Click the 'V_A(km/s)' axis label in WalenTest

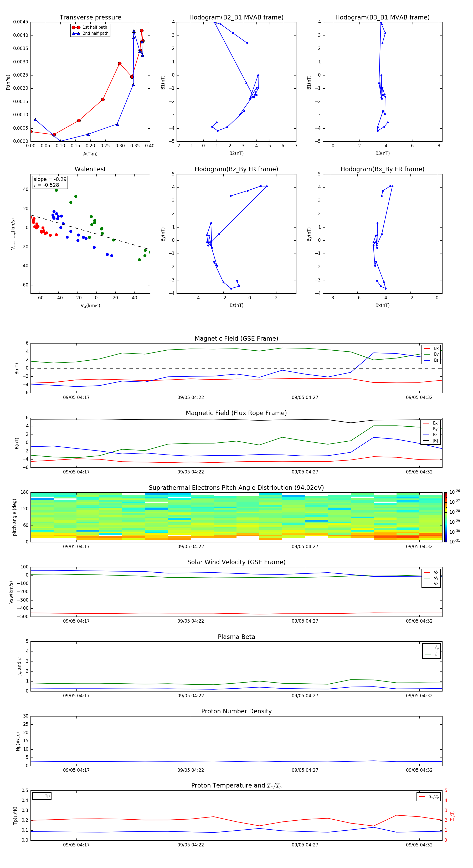point(90,306)
